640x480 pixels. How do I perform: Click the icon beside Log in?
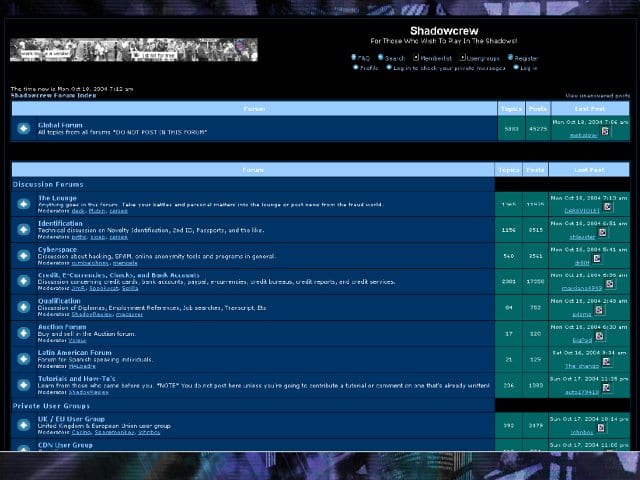coord(516,67)
